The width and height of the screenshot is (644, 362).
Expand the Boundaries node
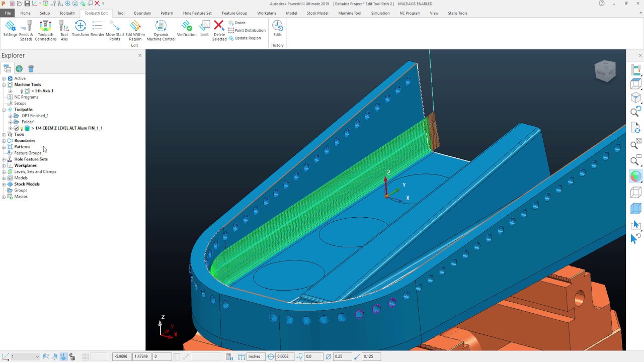click(x=4, y=140)
